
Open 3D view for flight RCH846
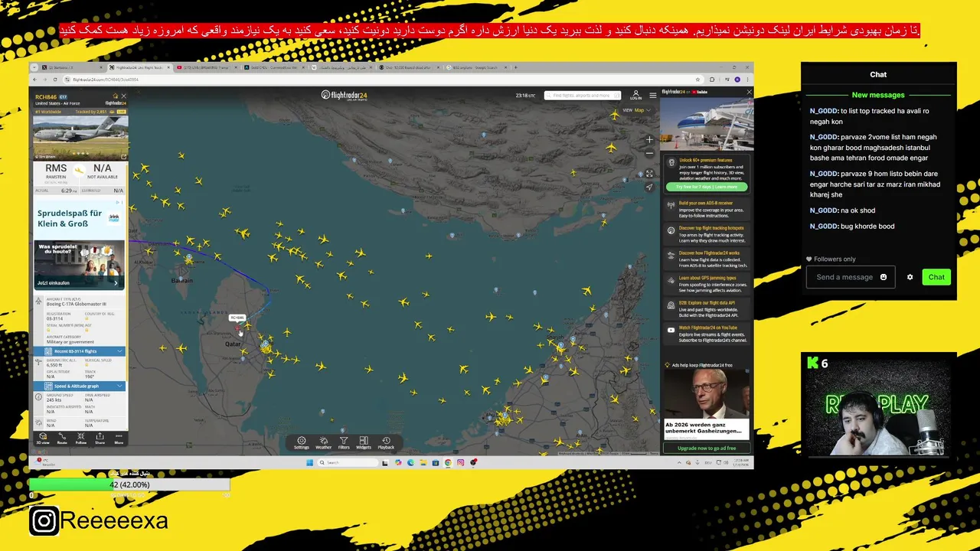(43, 439)
